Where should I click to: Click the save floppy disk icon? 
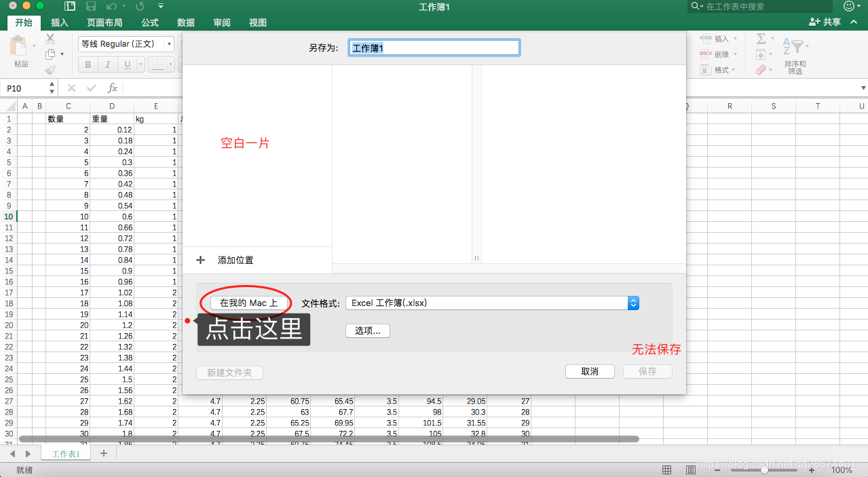(x=91, y=7)
